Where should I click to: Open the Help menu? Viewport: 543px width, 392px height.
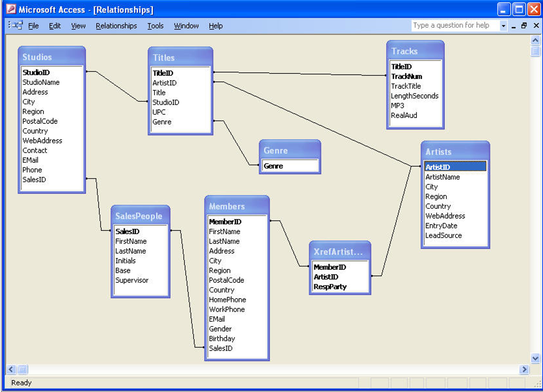pos(216,26)
